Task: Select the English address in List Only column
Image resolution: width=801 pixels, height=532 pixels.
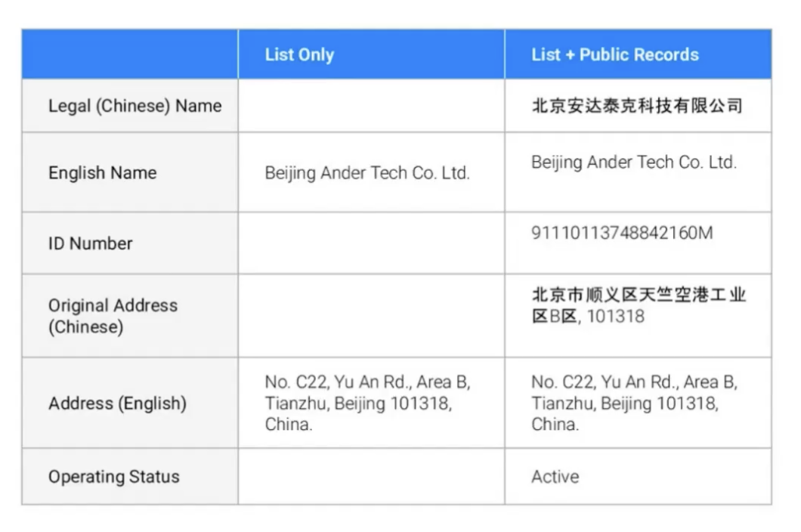Action: pyautogui.click(x=367, y=404)
